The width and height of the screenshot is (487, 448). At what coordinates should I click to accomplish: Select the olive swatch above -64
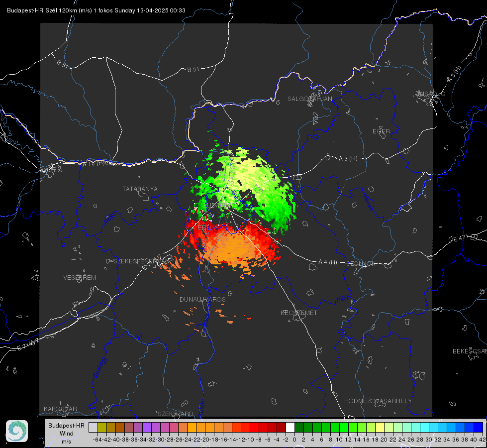pyautogui.click(x=102, y=427)
